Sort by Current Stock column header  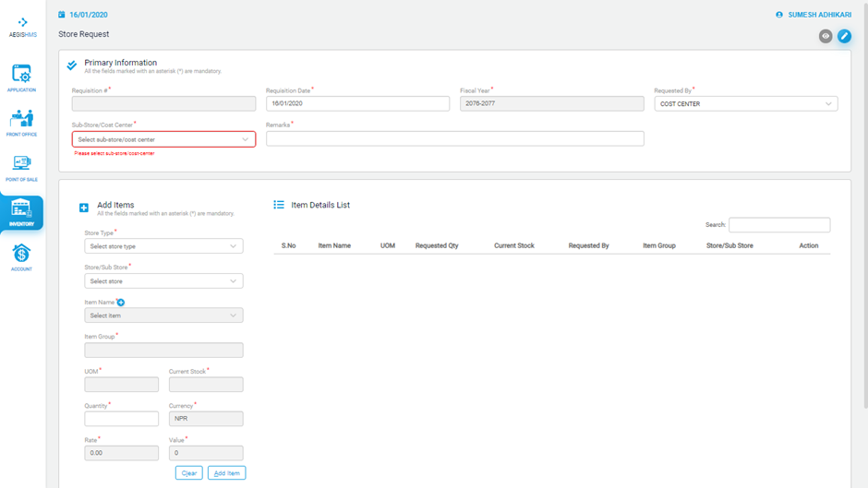[x=514, y=245]
